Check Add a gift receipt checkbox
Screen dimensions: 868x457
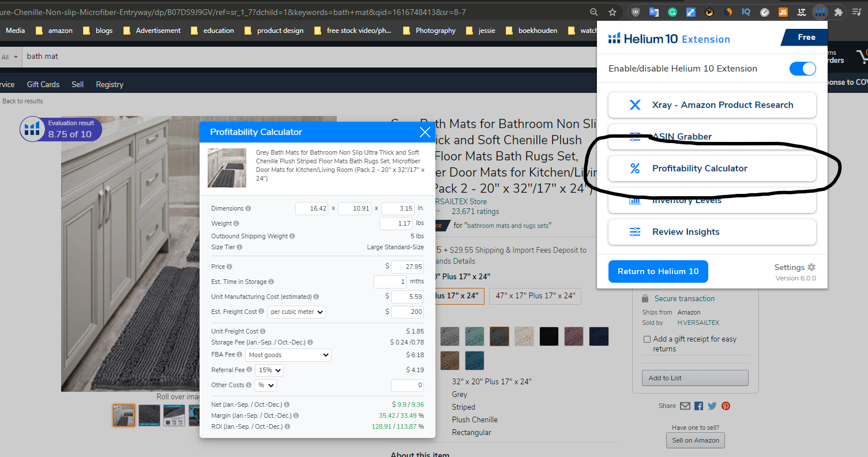pyautogui.click(x=647, y=339)
